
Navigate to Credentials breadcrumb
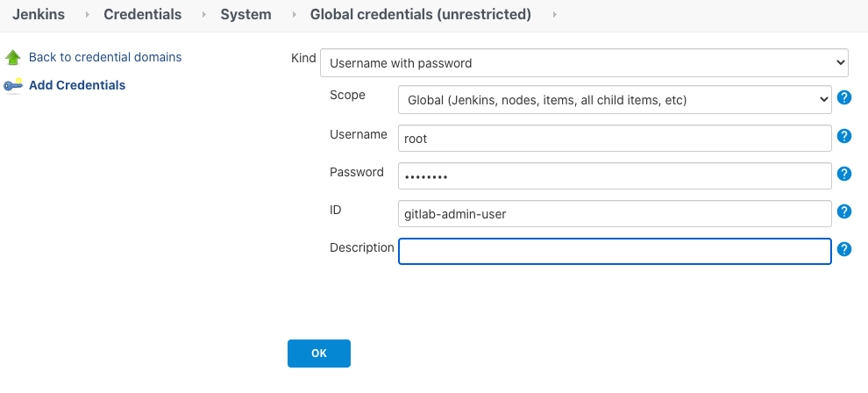(x=142, y=15)
